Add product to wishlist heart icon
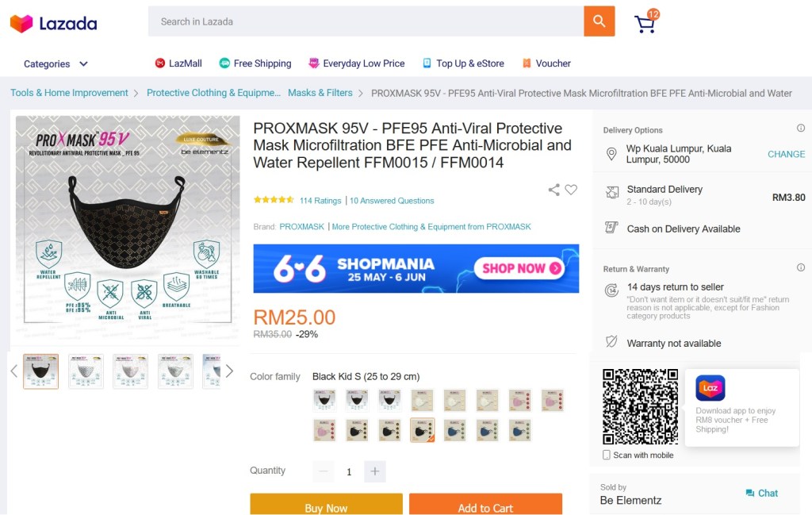This screenshot has height=515, width=812. point(571,190)
